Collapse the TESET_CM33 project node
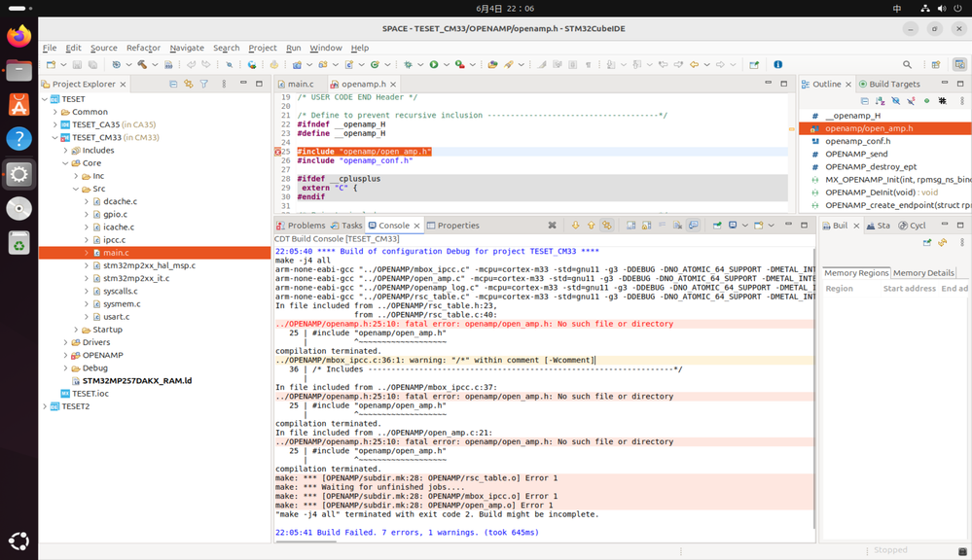The width and height of the screenshot is (972, 560). [55, 137]
